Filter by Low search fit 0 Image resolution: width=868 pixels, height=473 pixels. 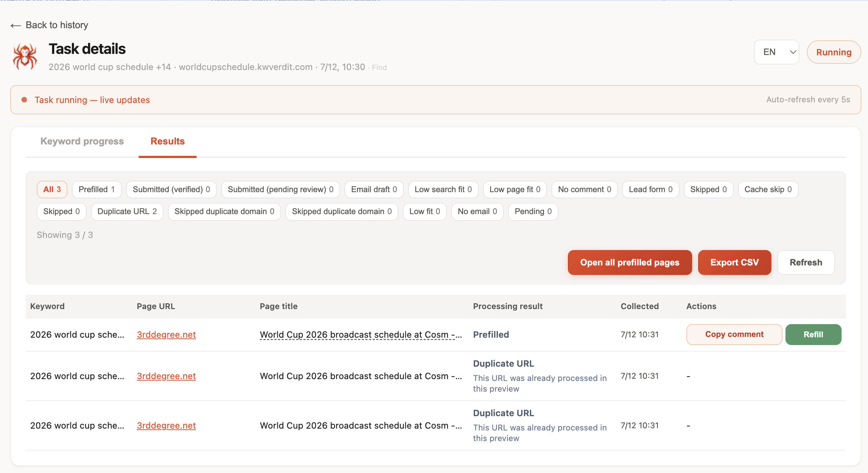pyautogui.click(x=443, y=190)
